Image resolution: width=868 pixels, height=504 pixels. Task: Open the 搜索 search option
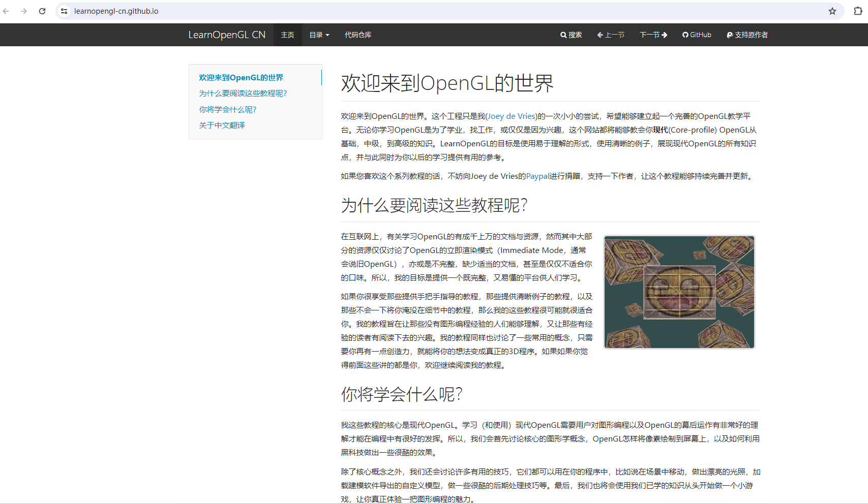coord(571,35)
